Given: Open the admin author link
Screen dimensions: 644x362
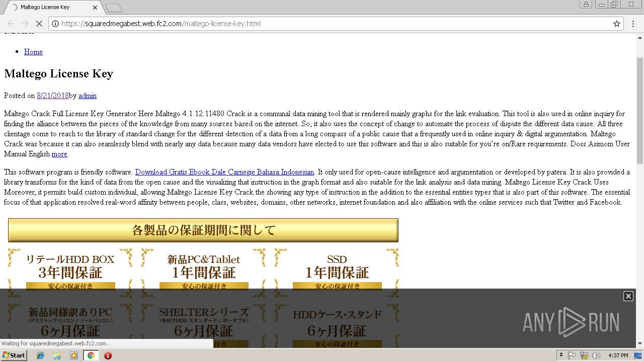Looking at the screenshot, I should coord(88,96).
